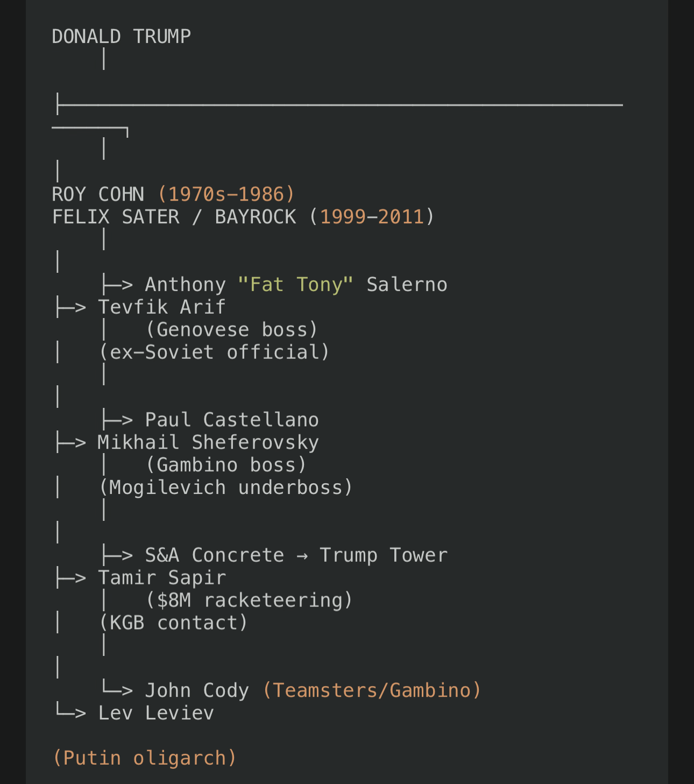The height and width of the screenshot is (784, 694).
Task: Select the John Cody entry
Action: [197, 690]
